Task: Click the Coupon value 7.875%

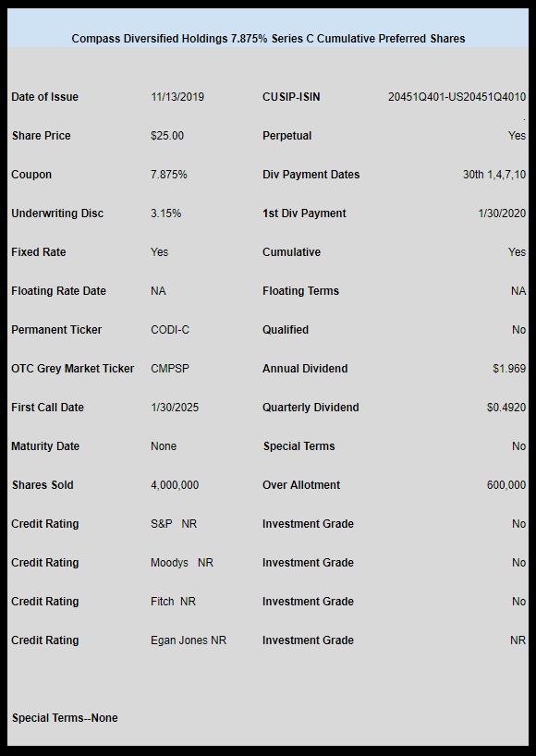Action: click(169, 175)
